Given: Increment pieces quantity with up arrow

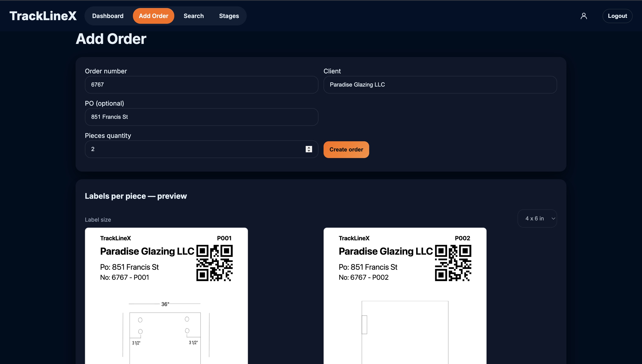Looking at the screenshot, I should 309,147.
